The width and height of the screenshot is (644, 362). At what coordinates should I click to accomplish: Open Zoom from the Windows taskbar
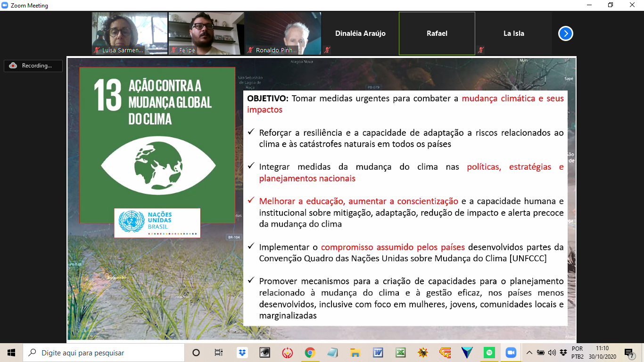pyautogui.click(x=511, y=353)
